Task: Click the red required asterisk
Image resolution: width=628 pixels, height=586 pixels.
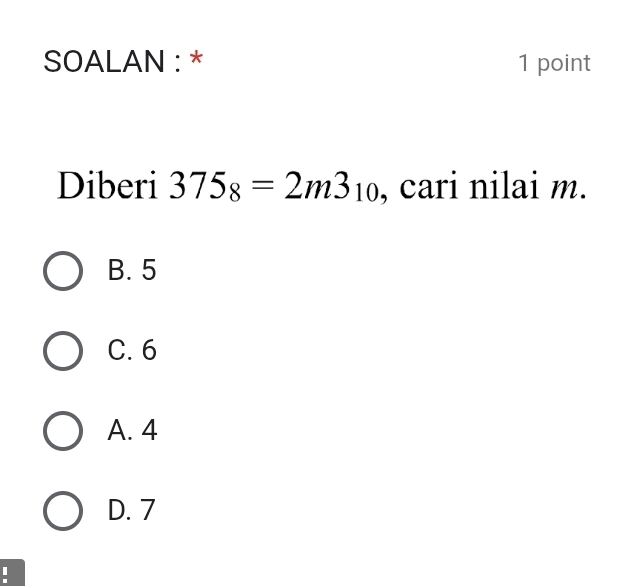Action: (198, 60)
